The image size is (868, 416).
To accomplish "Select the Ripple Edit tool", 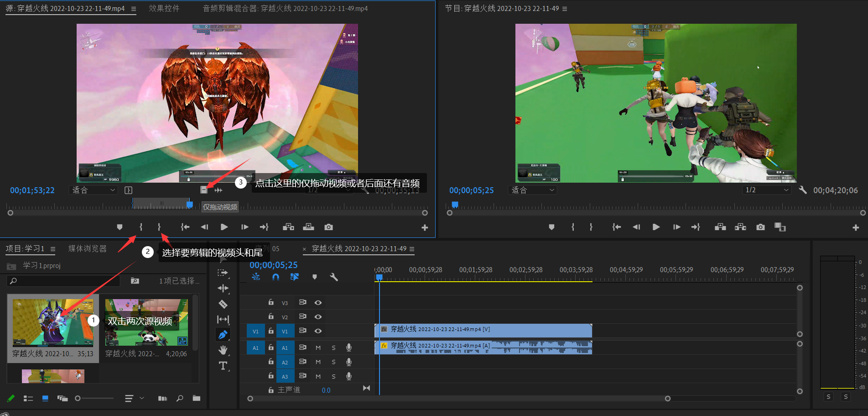I will coord(223,288).
